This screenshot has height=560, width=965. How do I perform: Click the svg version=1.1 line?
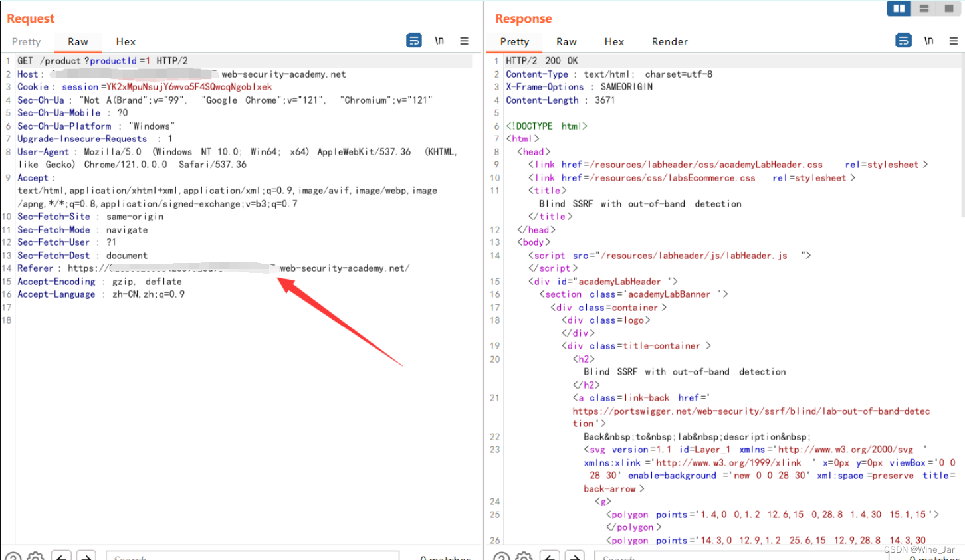point(755,450)
